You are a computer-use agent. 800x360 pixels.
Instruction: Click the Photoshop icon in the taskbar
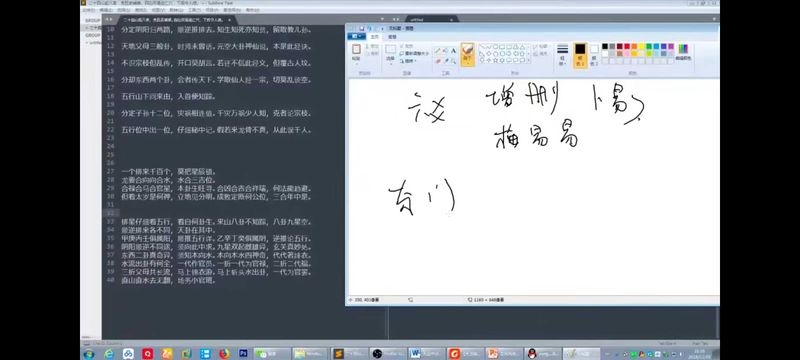click(x=243, y=353)
